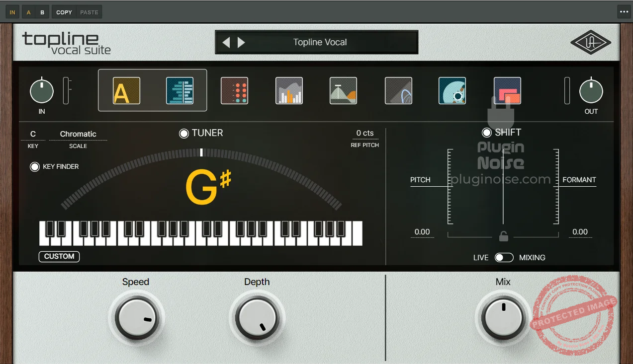Click the Speed knob

coord(136,318)
